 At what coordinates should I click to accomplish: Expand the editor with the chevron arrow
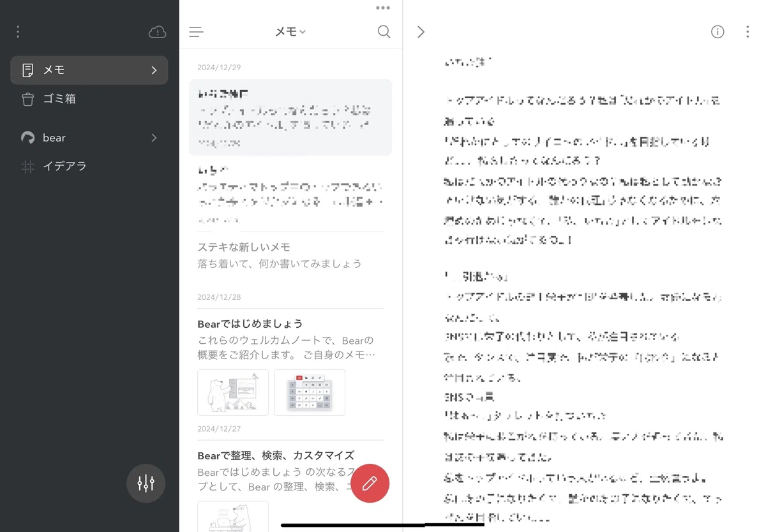click(x=421, y=32)
